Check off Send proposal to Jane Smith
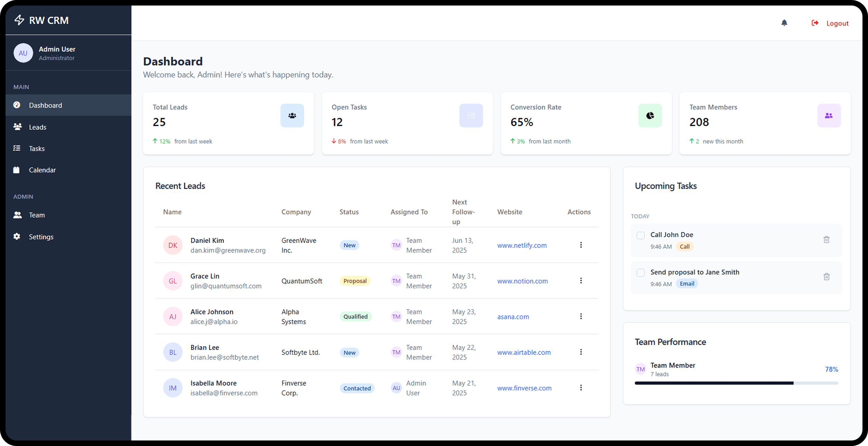The image size is (868, 446). tap(641, 273)
